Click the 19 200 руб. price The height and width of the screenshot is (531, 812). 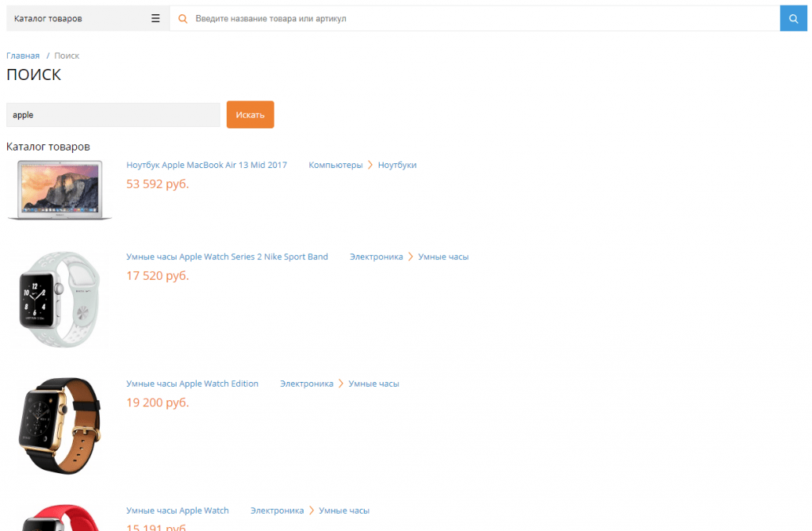coord(158,402)
